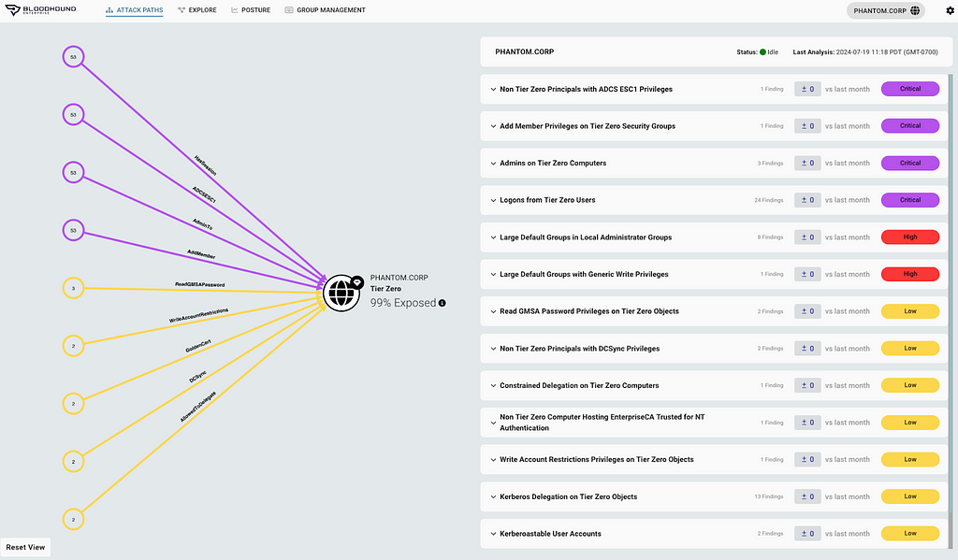Select the yellow node on the GoldenCert edge

pos(73,404)
